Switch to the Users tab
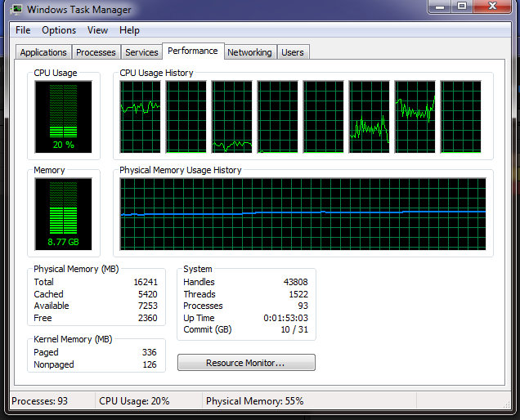The width and height of the screenshot is (520, 420). click(293, 52)
